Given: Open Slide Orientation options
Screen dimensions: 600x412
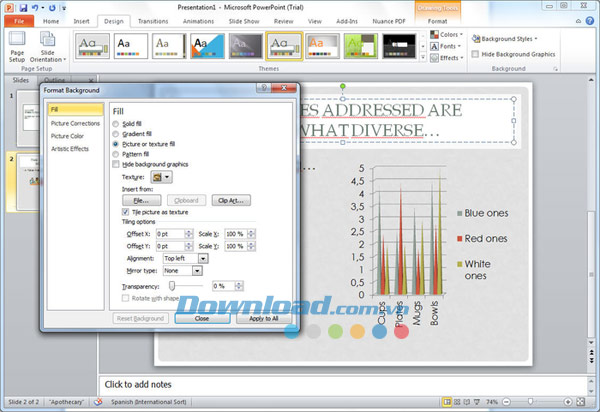Looking at the screenshot, I should pyautogui.click(x=48, y=47).
